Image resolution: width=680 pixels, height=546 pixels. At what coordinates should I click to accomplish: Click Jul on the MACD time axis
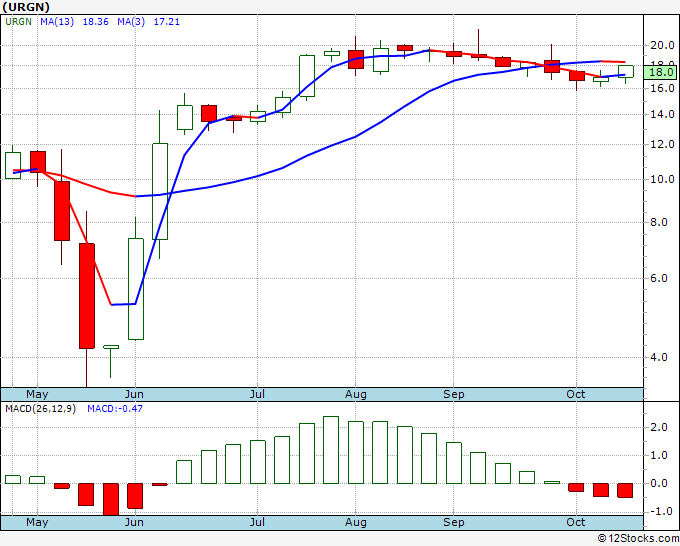click(257, 522)
